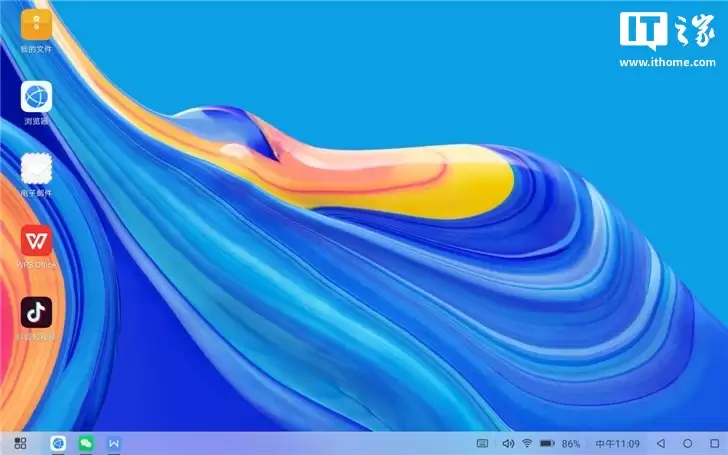Click the volume speaker icon
This screenshot has height=455, width=728.
507,443
